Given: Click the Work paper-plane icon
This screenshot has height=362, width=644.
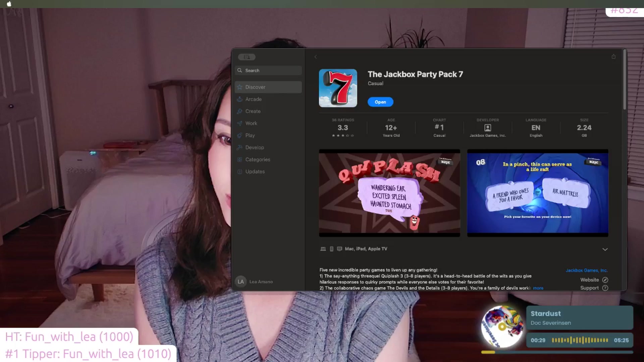Looking at the screenshot, I should (239, 123).
